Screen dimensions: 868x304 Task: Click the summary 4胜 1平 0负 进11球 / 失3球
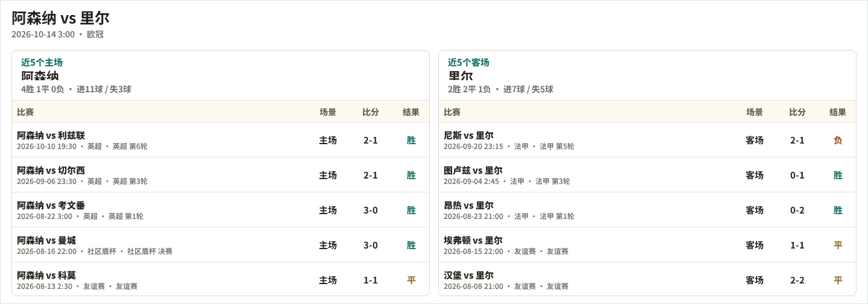(x=76, y=89)
